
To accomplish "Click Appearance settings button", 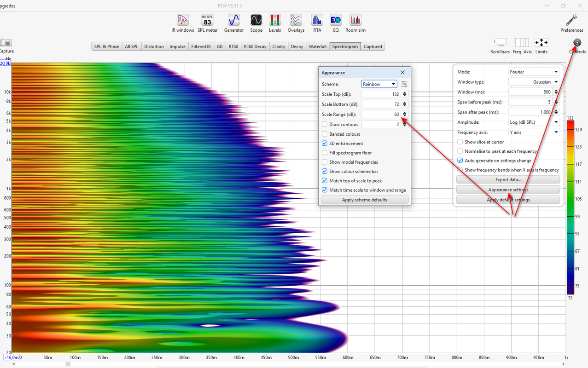I will point(508,190).
